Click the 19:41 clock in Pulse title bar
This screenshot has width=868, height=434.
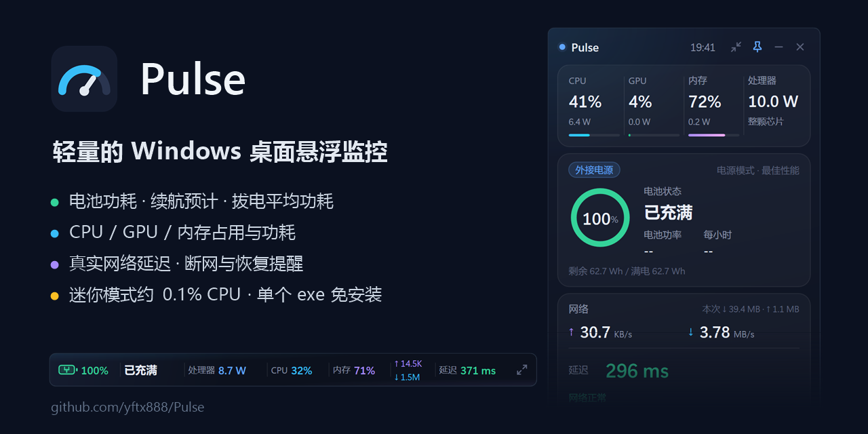click(703, 47)
